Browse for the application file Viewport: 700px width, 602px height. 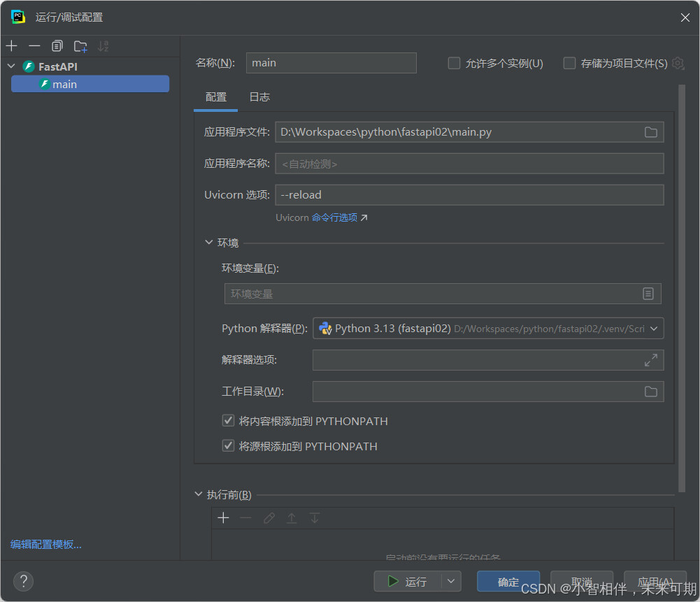[650, 132]
